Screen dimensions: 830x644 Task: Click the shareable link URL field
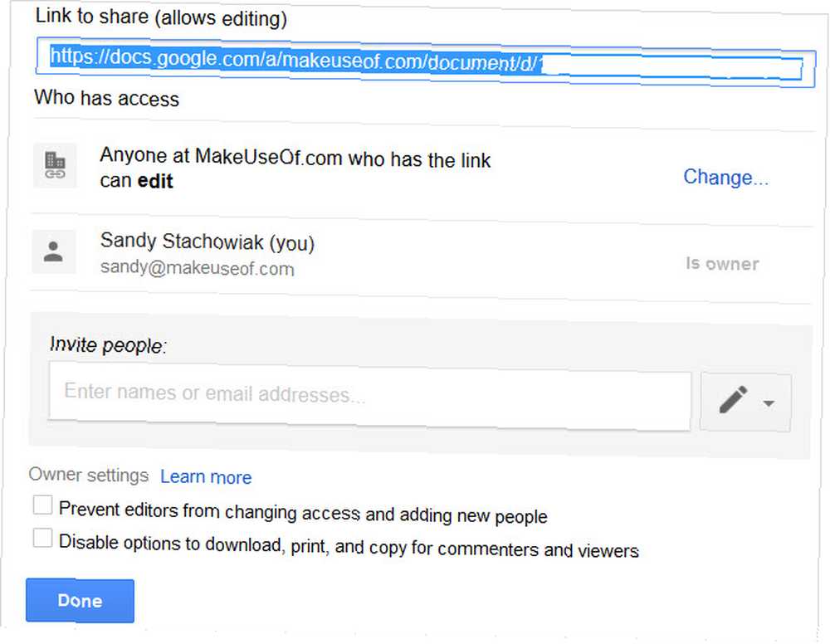[426, 63]
